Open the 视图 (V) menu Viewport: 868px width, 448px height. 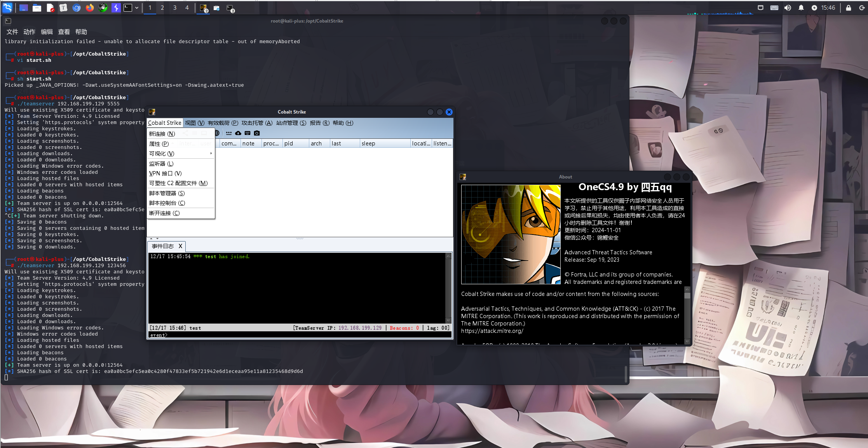coord(195,123)
